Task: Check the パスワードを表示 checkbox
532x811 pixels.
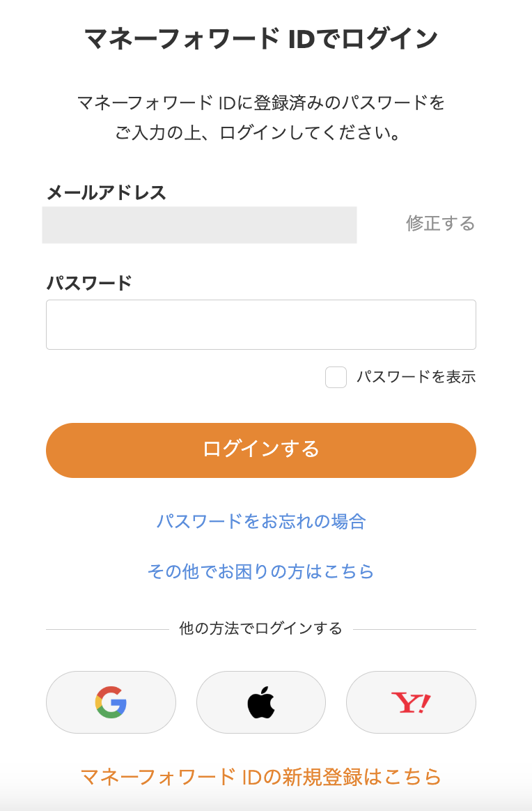Action: point(336,377)
